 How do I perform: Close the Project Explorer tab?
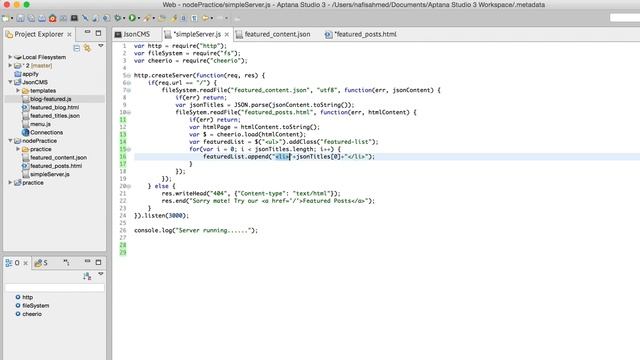(x=69, y=34)
